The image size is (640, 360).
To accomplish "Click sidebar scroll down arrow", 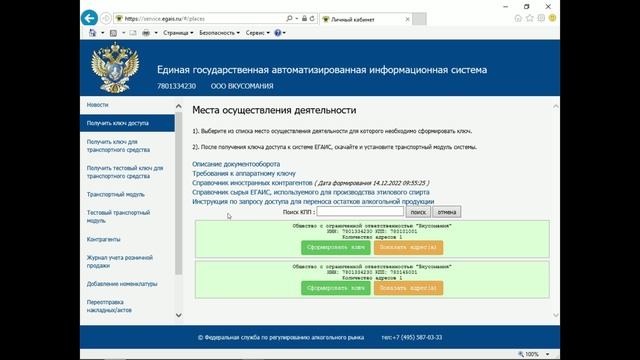I will click(178, 315).
